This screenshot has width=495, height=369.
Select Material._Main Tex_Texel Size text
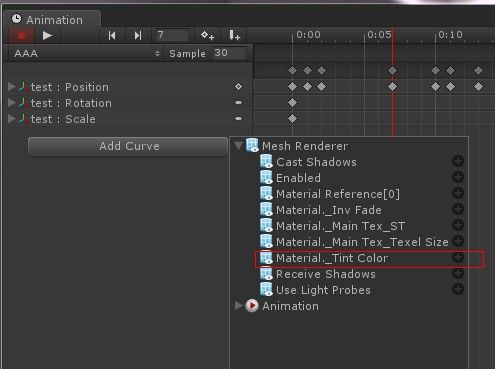(362, 242)
